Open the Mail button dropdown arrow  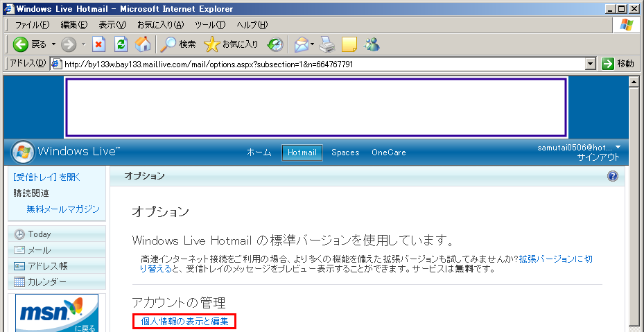(312, 44)
